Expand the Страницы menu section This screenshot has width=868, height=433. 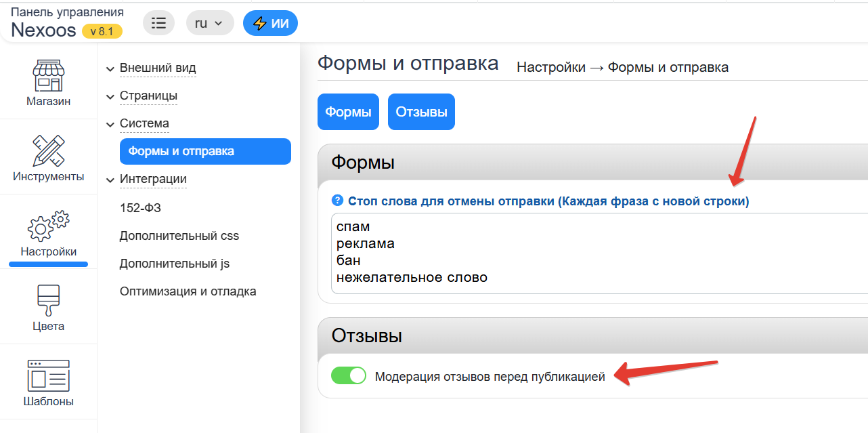tap(148, 96)
